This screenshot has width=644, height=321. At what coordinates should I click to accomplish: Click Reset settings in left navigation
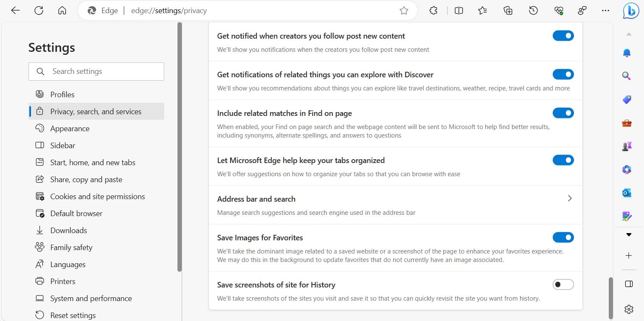(x=73, y=315)
